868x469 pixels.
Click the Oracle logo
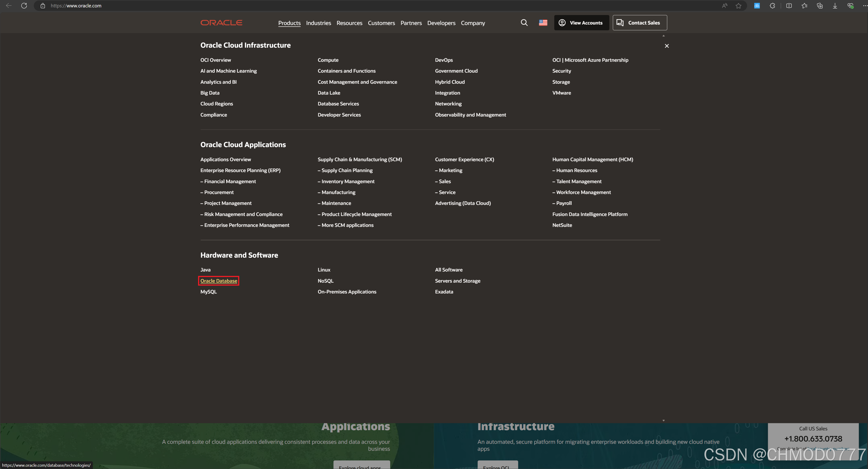pyautogui.click(x=221, y=23)
